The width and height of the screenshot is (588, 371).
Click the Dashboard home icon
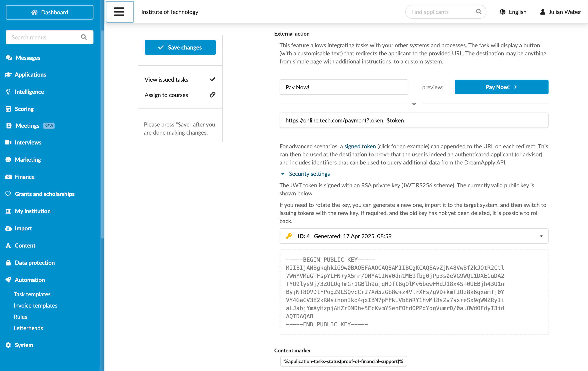[x=34, y=12]
